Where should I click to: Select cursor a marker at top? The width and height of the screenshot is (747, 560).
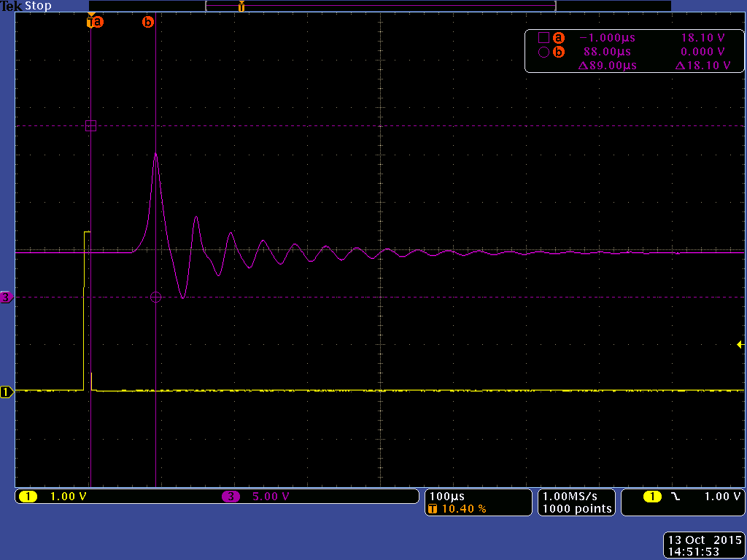point(96,22)
